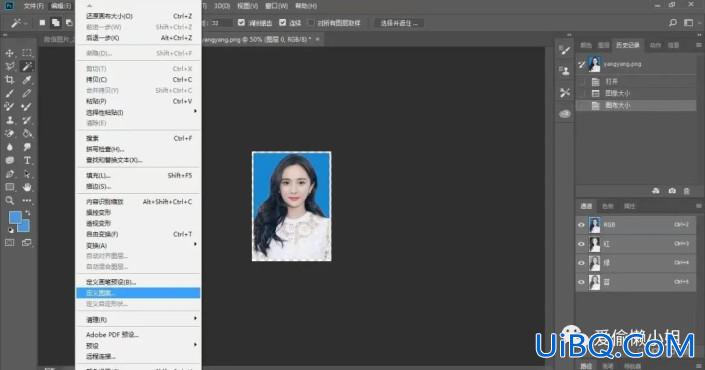Change screen mode icon in toolbox
The image size is (705, 370).
[x=27, y=243]
